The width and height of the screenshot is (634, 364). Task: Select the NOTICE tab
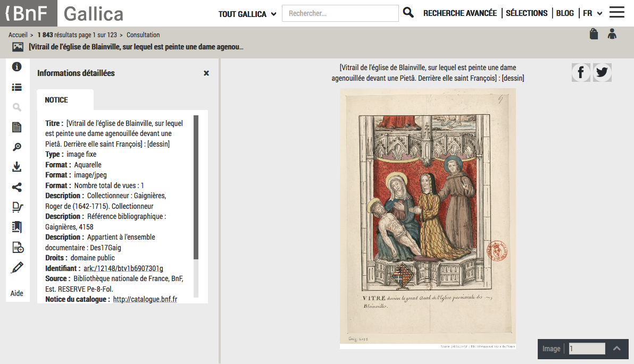tap(65, 100)
